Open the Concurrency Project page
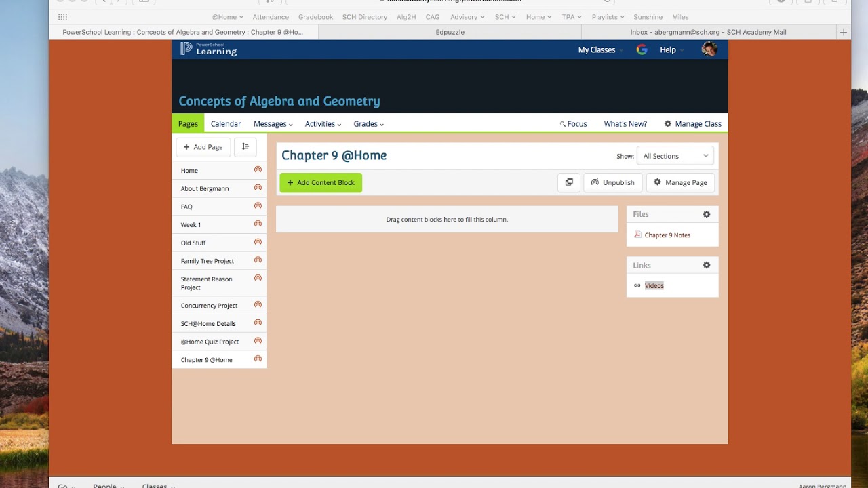The height and width of the screenshot is (488, 868). (x=209, y=306)
